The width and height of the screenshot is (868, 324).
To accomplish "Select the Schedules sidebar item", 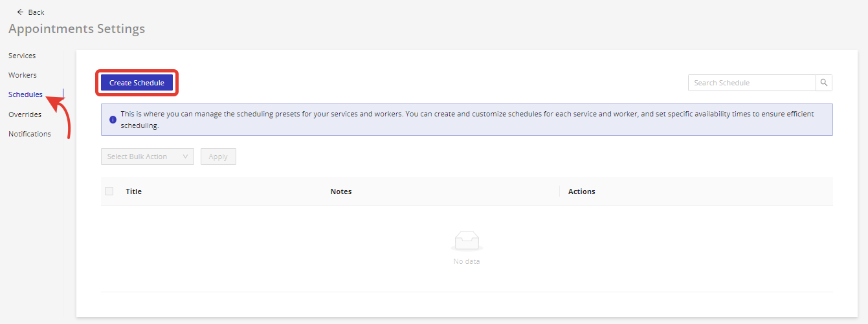I will click(25, 94).
